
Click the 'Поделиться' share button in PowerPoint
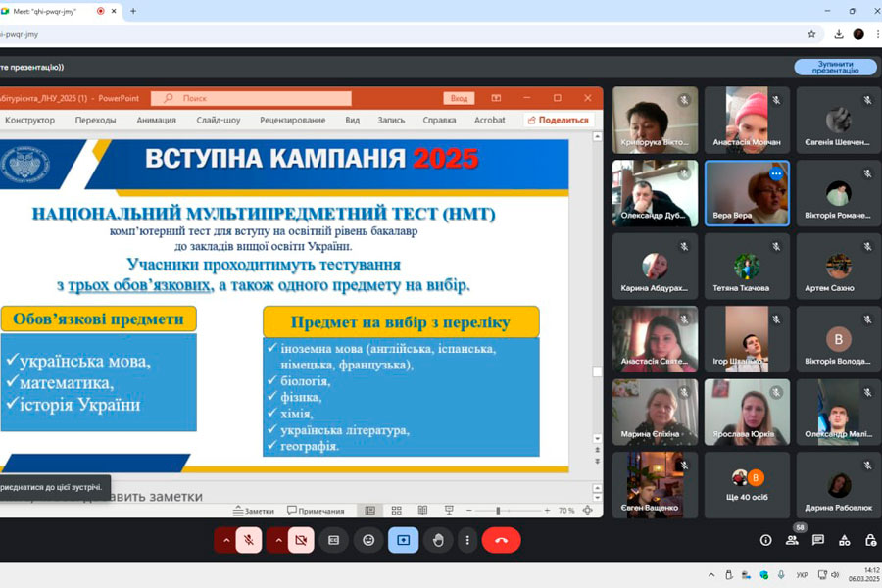click(x=558, y=120)
